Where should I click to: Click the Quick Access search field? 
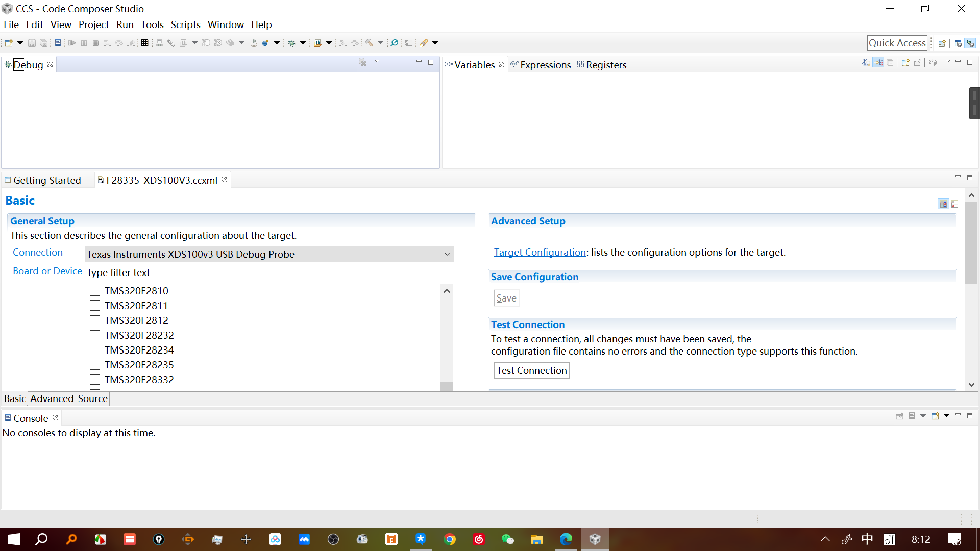pos(897,43)
